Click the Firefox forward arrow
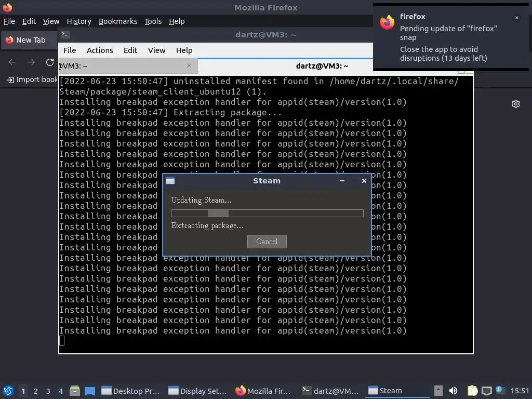The width and height of the screenshot is (532, 399). (31, 62)
